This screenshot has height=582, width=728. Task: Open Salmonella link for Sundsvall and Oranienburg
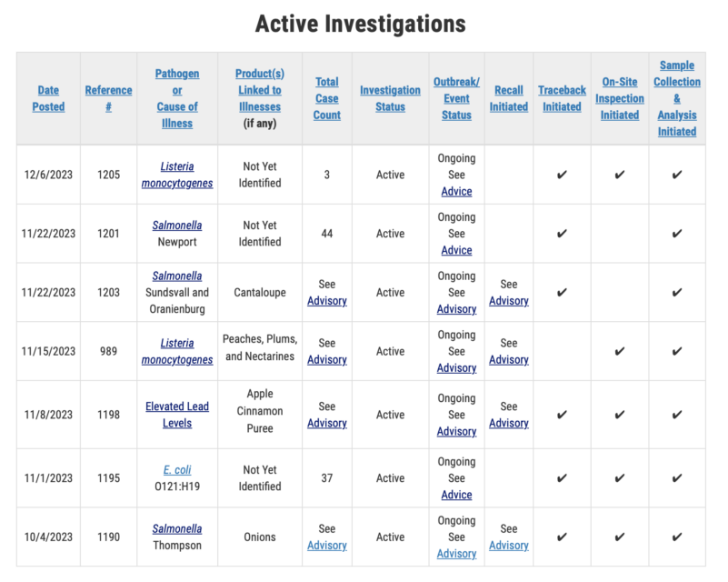pos(177,276)
